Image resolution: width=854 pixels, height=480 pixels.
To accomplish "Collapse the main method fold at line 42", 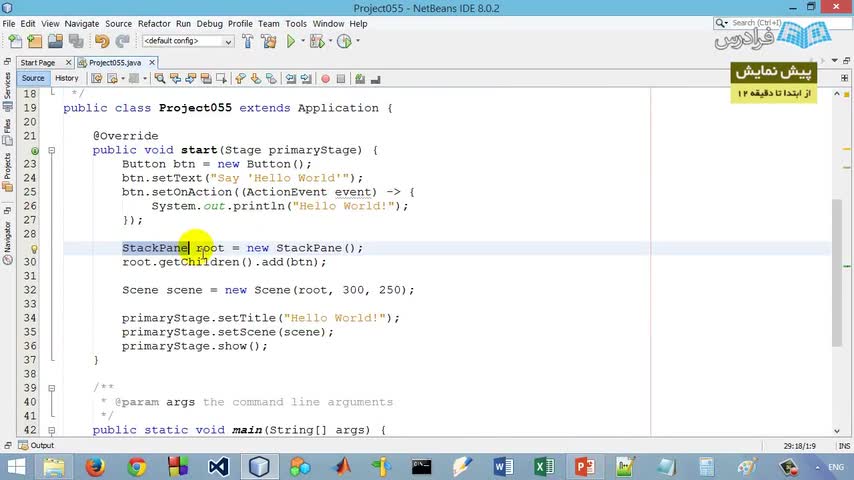I will (x=52, y=430).
